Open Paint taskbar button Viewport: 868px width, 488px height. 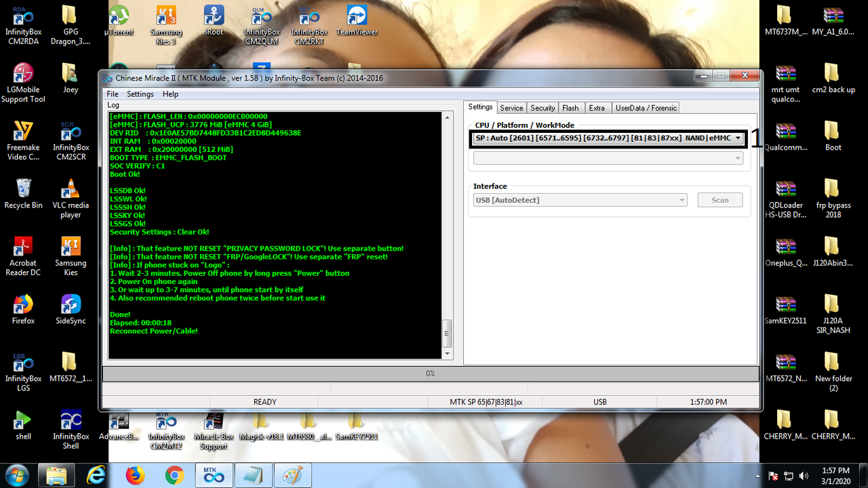click(x=292, y=476)
